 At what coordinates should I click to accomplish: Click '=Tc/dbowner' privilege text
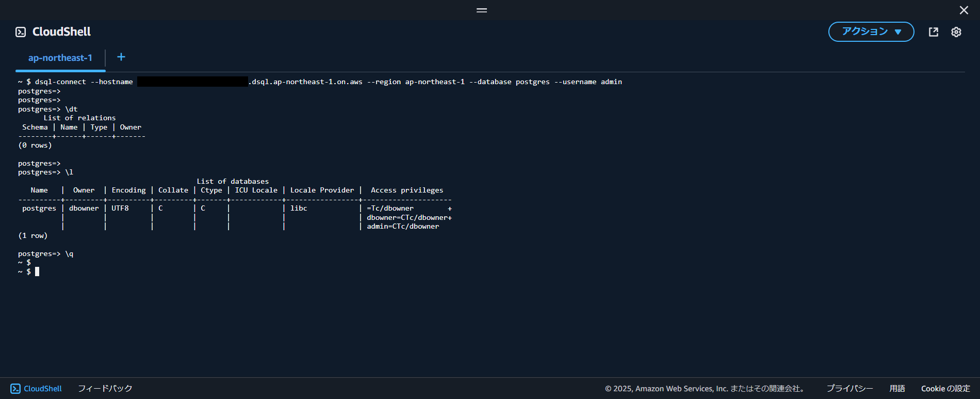pos(390,208)
